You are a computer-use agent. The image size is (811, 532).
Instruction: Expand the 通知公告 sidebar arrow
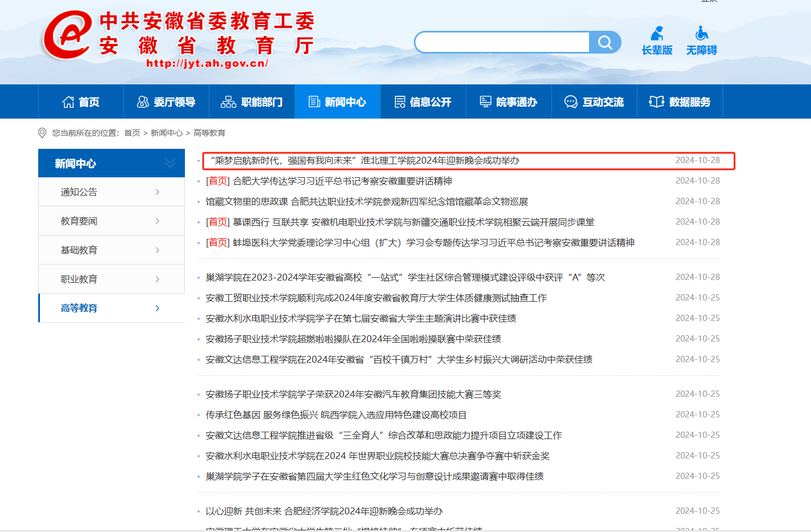click(158, 192)
